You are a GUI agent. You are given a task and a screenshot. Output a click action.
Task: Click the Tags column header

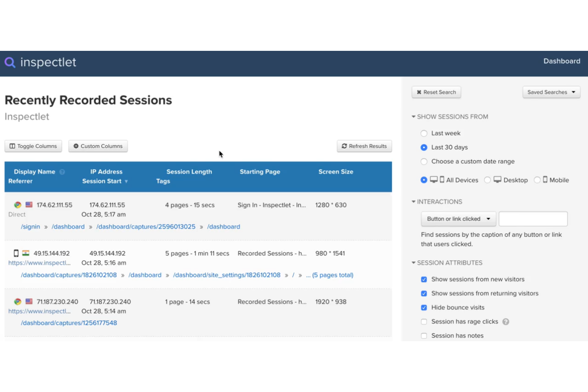coord(163,181)
